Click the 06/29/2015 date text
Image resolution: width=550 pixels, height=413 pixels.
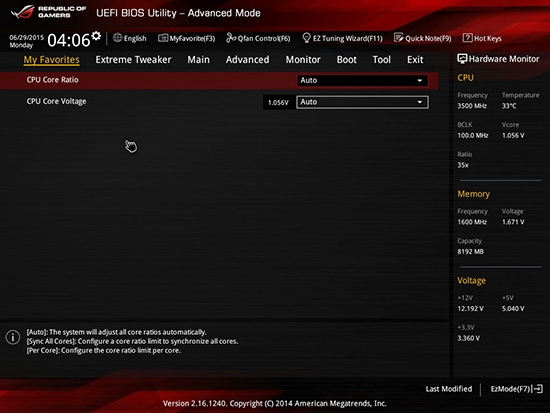point(27,37)
